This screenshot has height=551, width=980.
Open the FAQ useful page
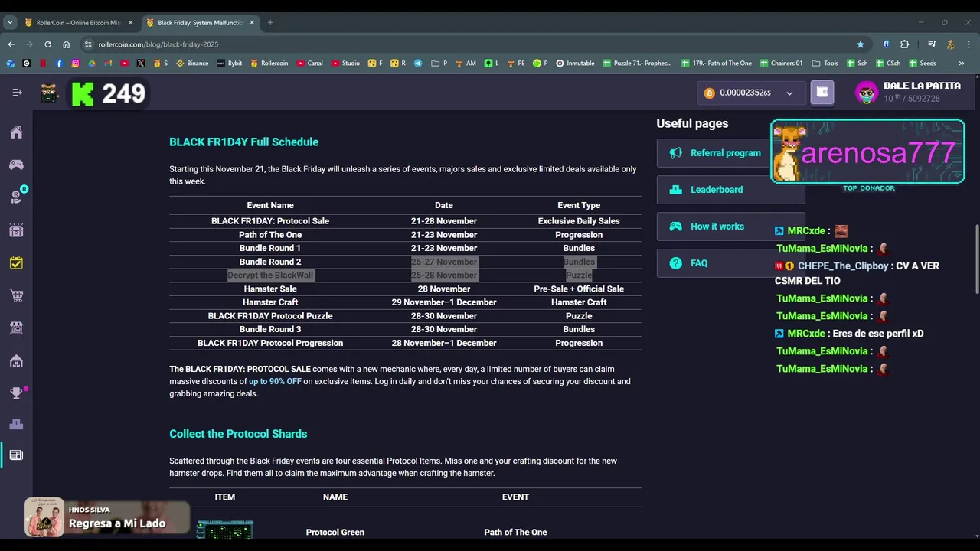(698, 263)
